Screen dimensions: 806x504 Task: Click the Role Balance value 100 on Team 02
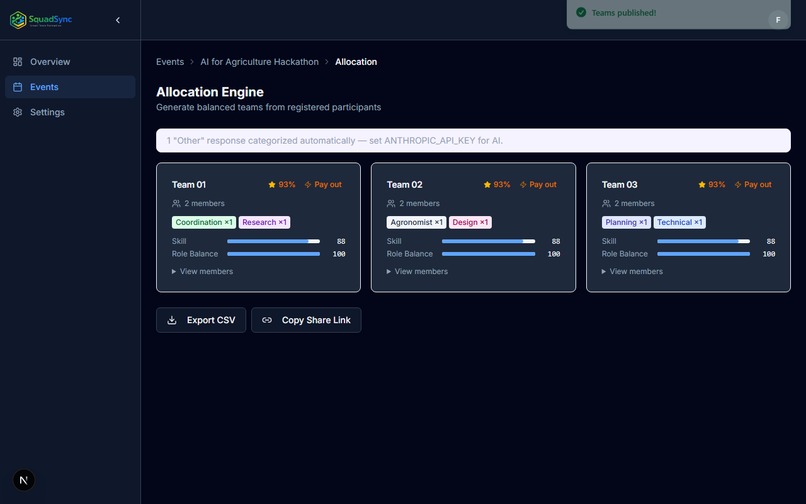(x=554, y=254)
